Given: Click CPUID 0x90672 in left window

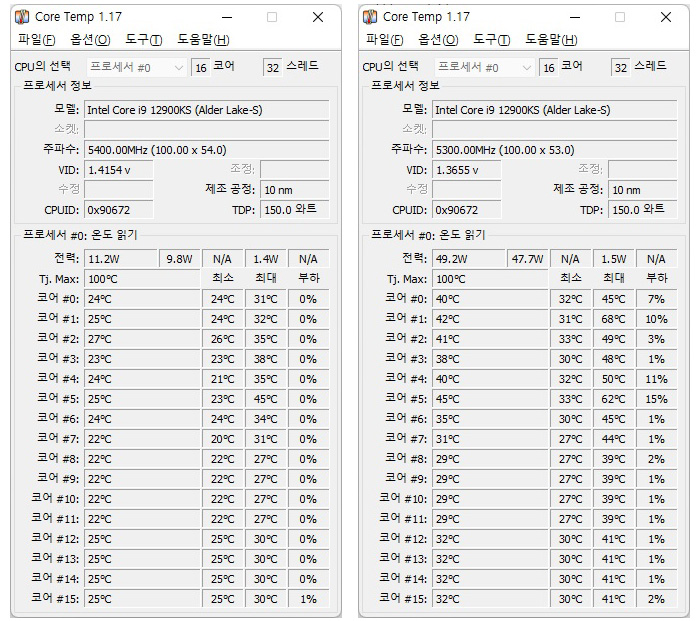Looking at the screenshot, I should [x=119, y=210].
